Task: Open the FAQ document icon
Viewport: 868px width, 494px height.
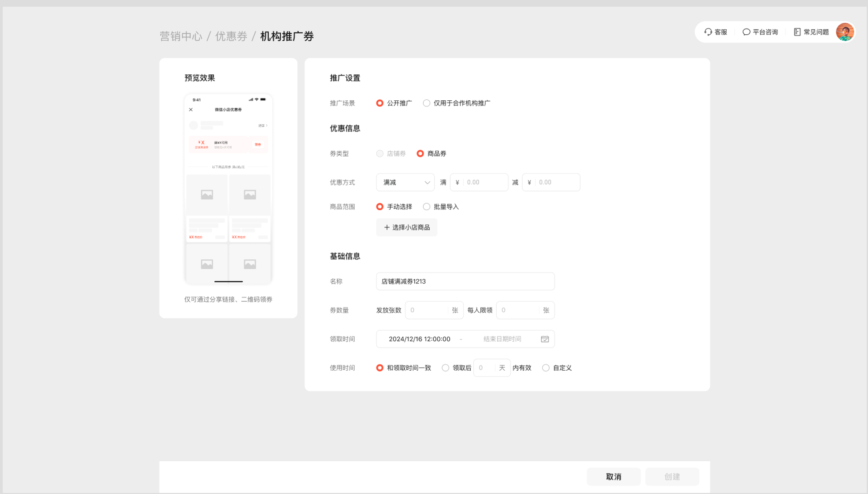Action: (x=797, y=32)
